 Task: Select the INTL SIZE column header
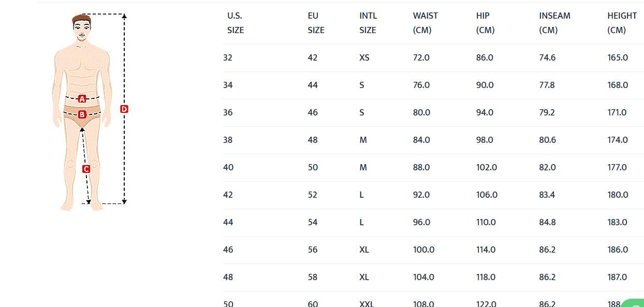tap(368, 23)
